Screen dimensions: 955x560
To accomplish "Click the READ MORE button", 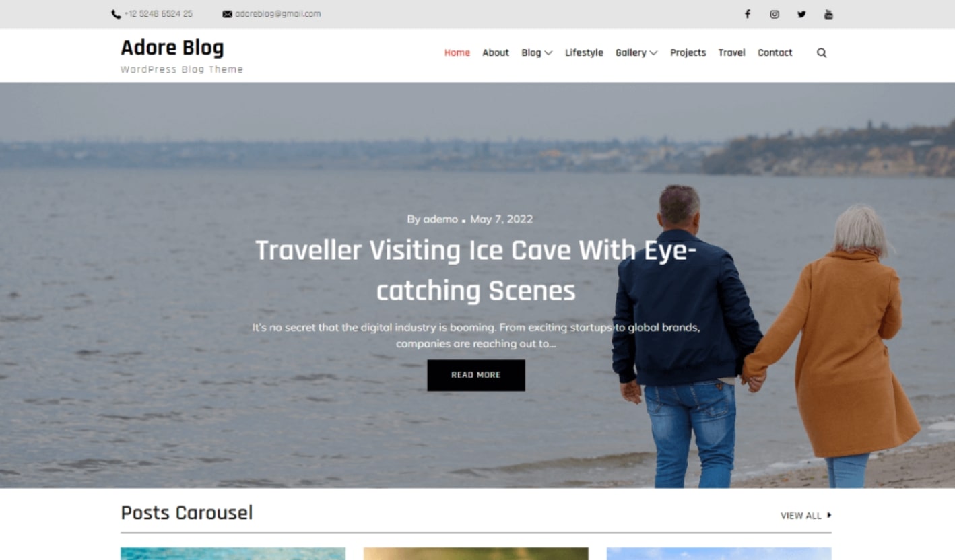I will click(476, 375).
